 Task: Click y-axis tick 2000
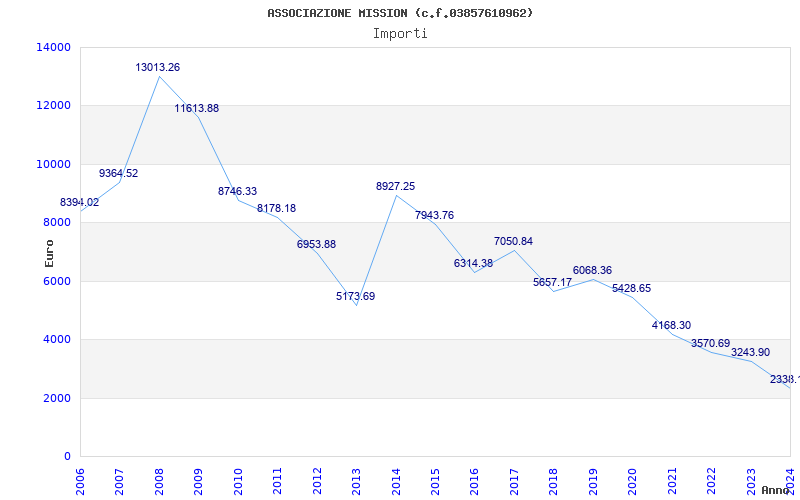[x=57, y=398]
